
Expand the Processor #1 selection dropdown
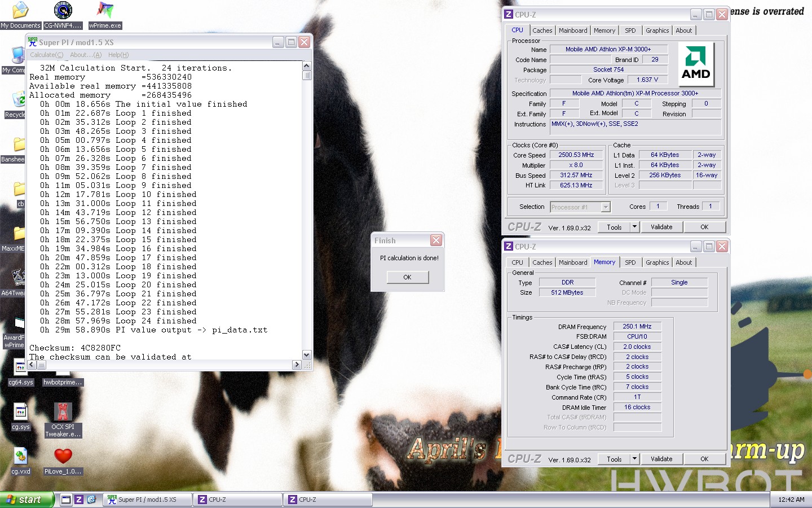point(606,207)
